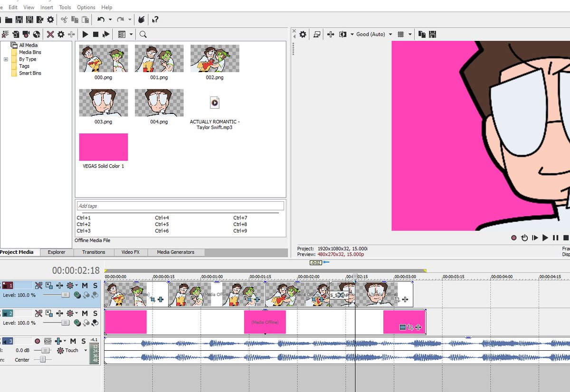Mute video track 1
Image resolution: width=570 pixels, height=392 pixels.
point(85,286)
